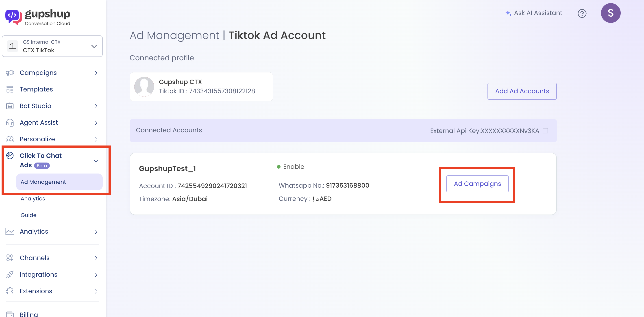The width and height of the screenshot is (644, 317).
Task: Open the help question mark icon
Action: tap(582, 13)
